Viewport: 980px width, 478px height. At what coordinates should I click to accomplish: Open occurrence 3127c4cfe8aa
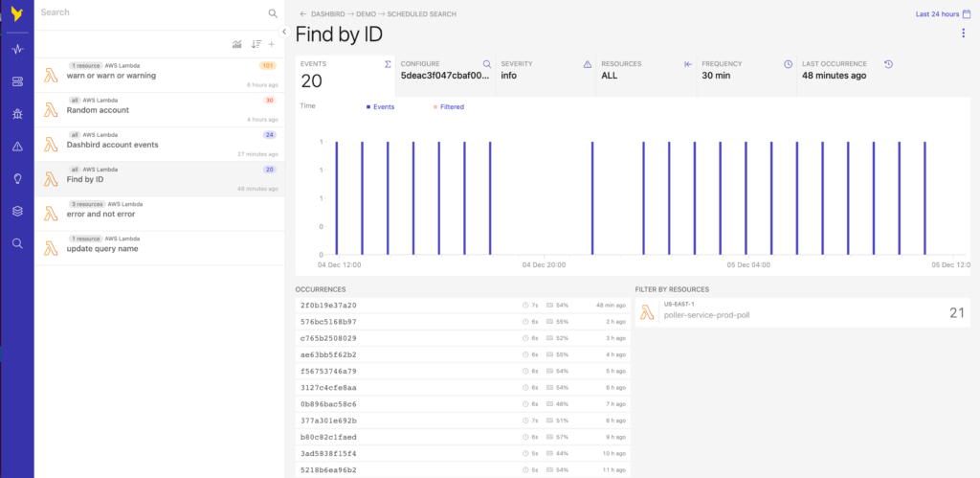click(x=463, y=388)
